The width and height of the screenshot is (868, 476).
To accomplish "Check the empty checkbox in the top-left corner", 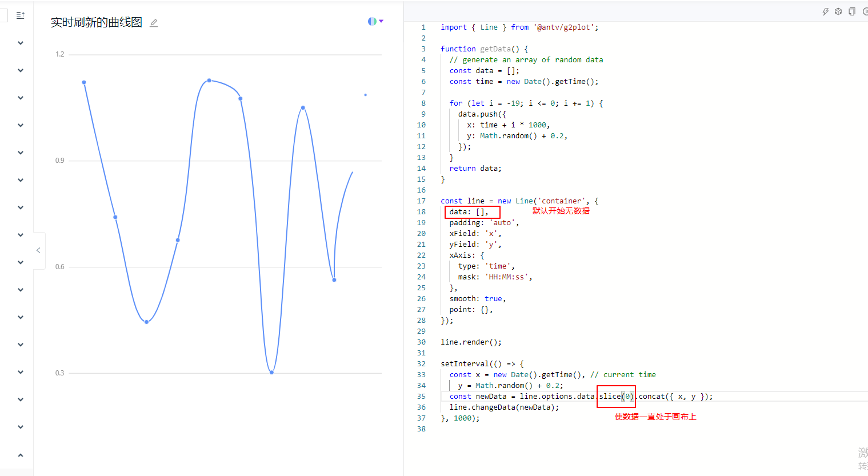I will [x=5, y=15].
